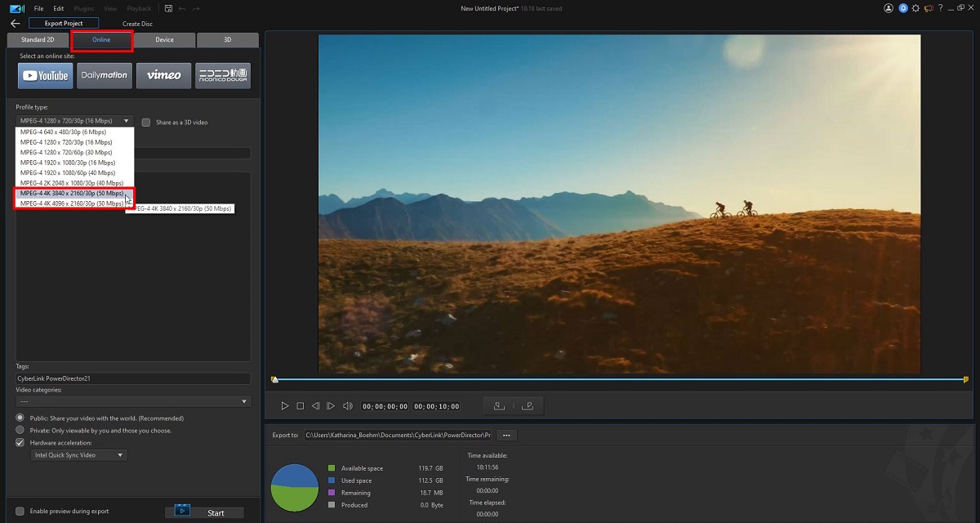Open the File menu
The height and width of the screenshot is (523, 980).
coord(39,8)
